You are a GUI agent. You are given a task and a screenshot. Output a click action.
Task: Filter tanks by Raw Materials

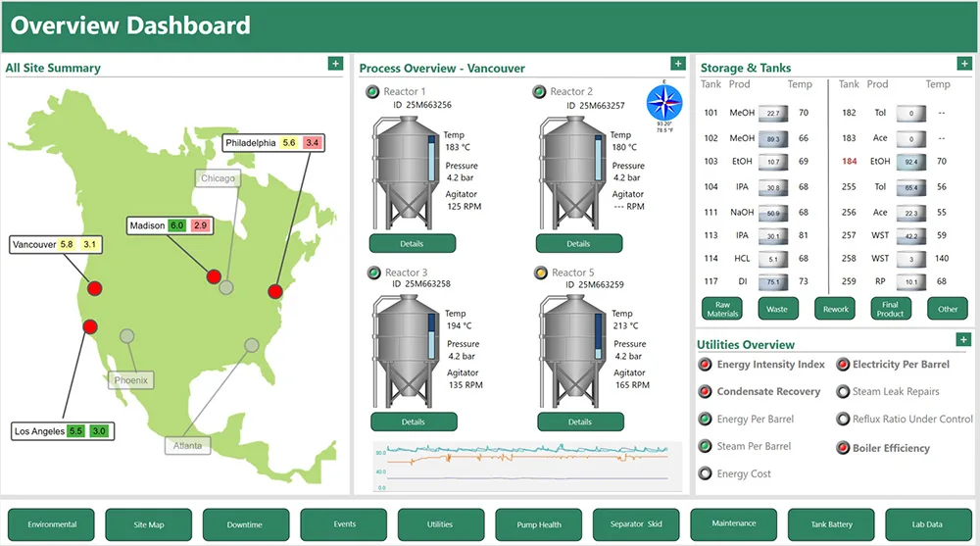click(722, 309)
